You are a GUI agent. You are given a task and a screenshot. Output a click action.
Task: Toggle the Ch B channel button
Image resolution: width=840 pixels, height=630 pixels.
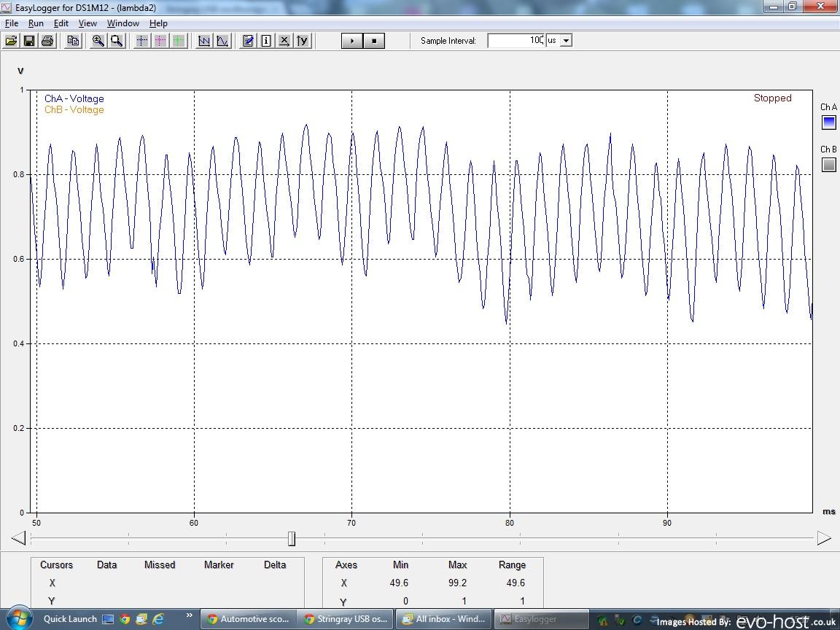click(x=829, y=165)
